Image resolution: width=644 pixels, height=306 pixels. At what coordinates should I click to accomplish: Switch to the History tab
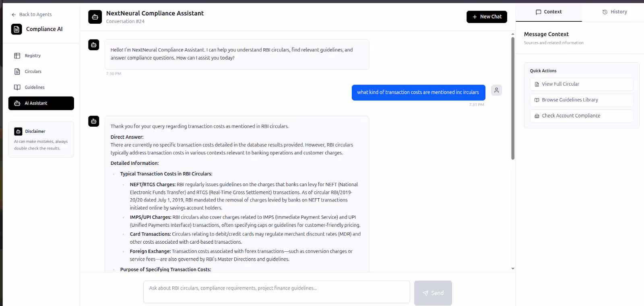click(615, 12)
